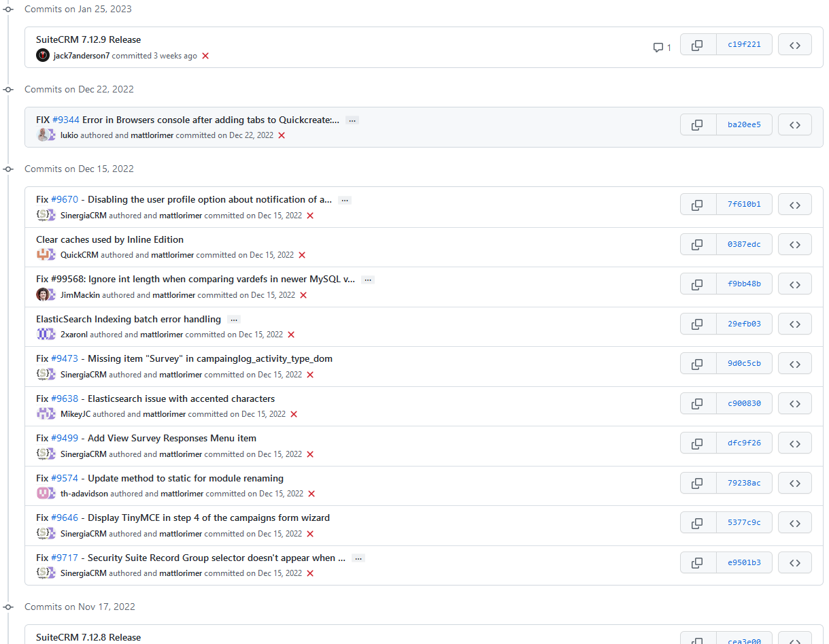Browse the repository at commit 0387edc
Viewport: 829px width, 644px height.
795,245
